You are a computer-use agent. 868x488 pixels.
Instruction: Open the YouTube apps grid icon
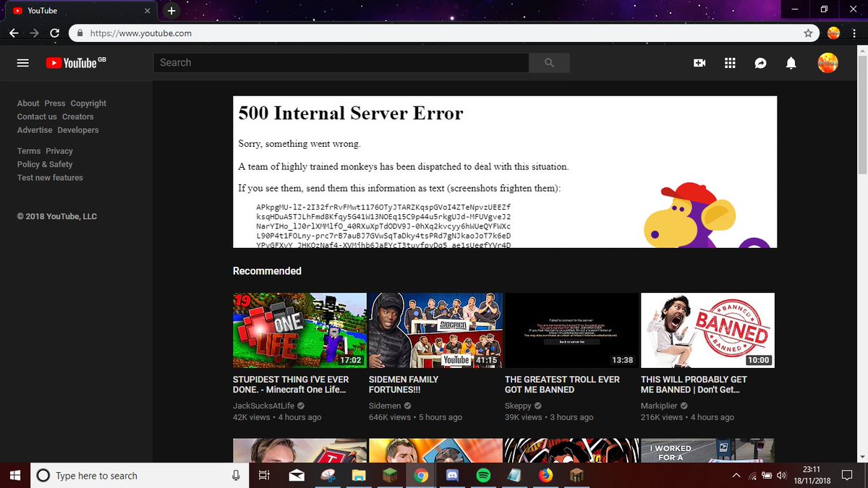730,63
